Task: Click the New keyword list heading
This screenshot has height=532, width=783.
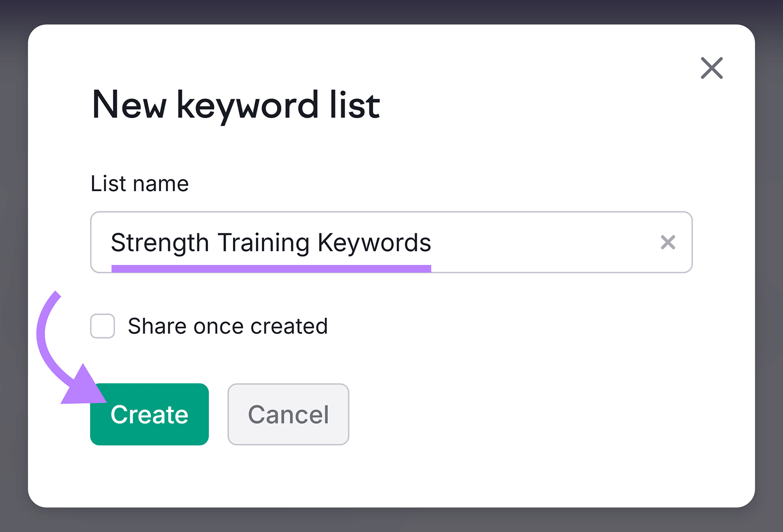Action: pos(236,105)
